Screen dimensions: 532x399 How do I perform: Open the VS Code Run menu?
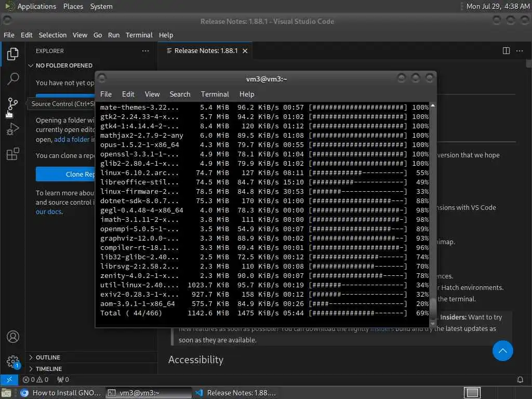[114, 35]
